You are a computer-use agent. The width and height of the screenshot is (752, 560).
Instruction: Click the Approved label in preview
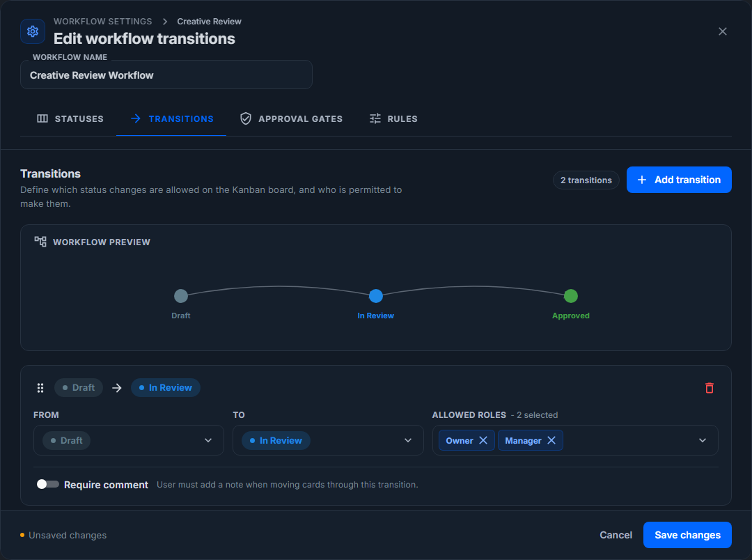click(571, 316)
